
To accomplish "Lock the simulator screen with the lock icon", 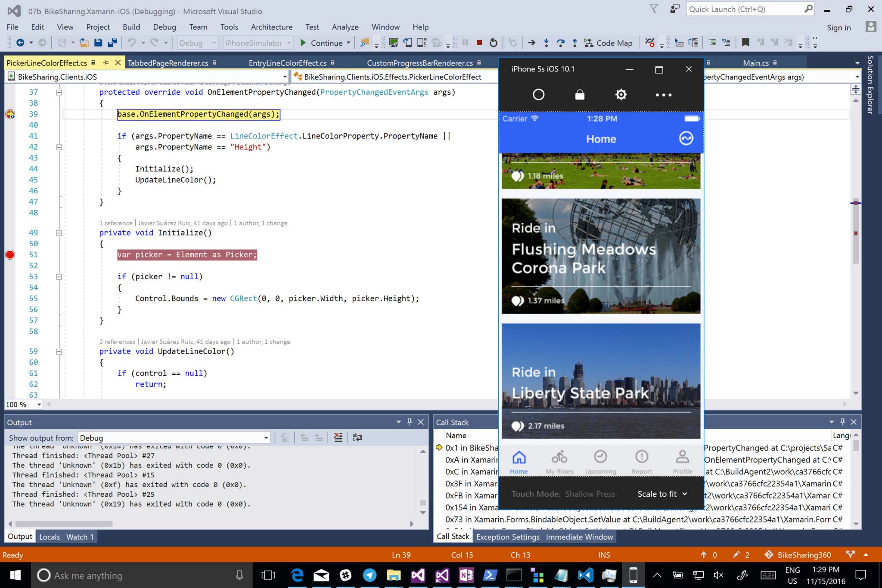I will point(580,94).
